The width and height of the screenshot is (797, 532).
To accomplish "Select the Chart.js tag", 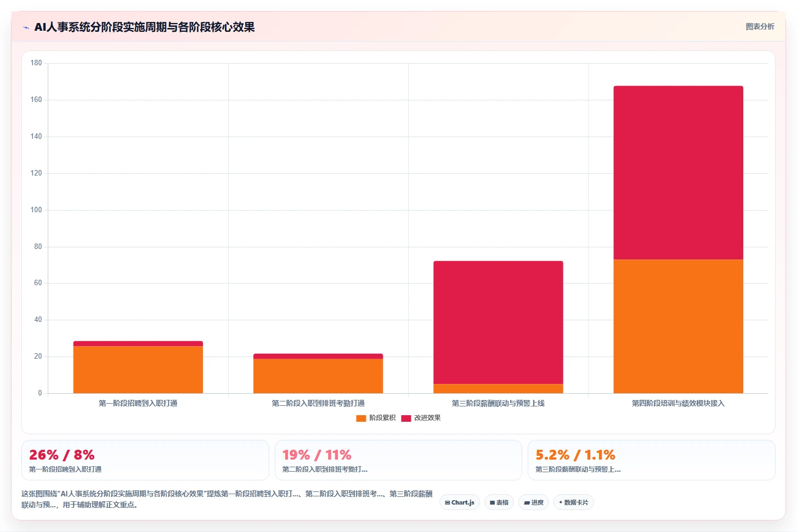I will coord(460,502).
